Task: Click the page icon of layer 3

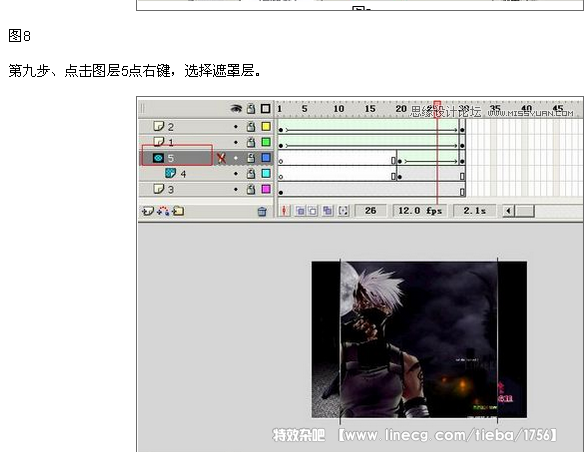Action: pyautogui.click(x=159, y=189)
